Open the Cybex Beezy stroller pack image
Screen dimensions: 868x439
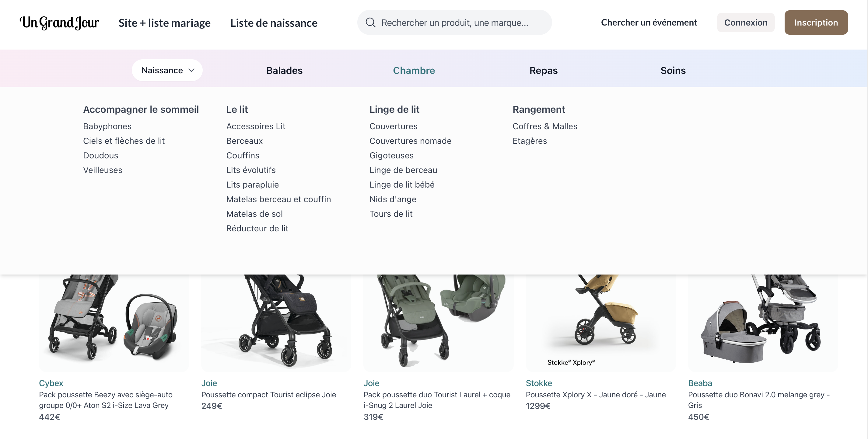[x=114, y=323]
